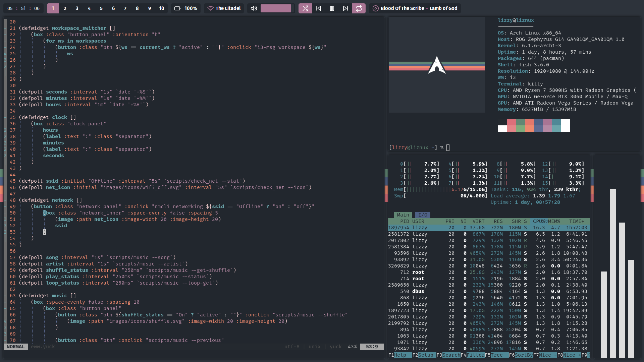644x362 pixels.
Task: Open the I/O tab in htop
Action: [423, 215]
